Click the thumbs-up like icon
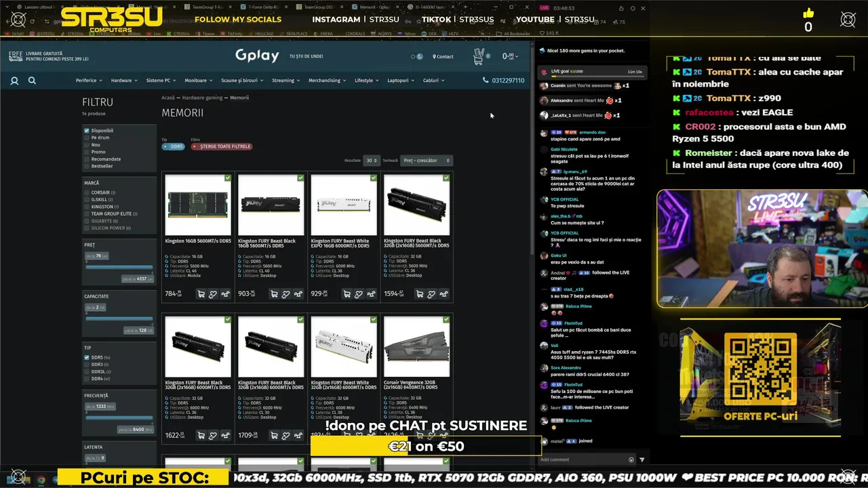The width and height of the screenshot is (868, 488). tap(808, 14)
